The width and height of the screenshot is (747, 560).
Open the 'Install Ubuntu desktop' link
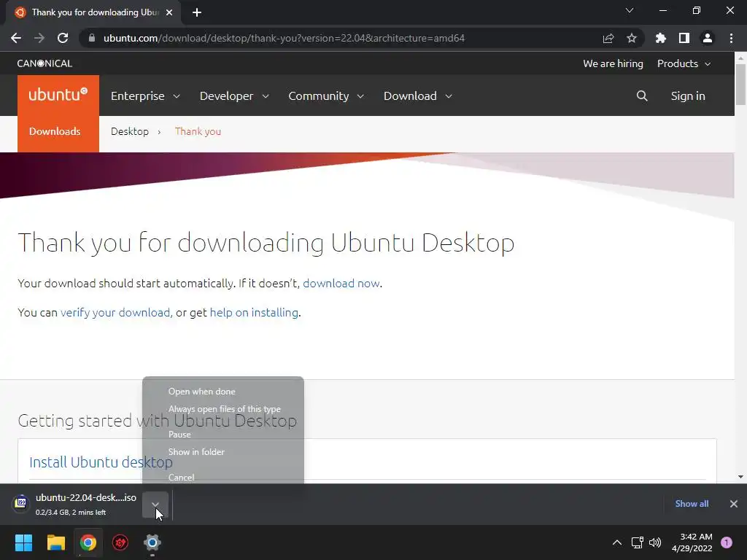(x=101, y=462)
